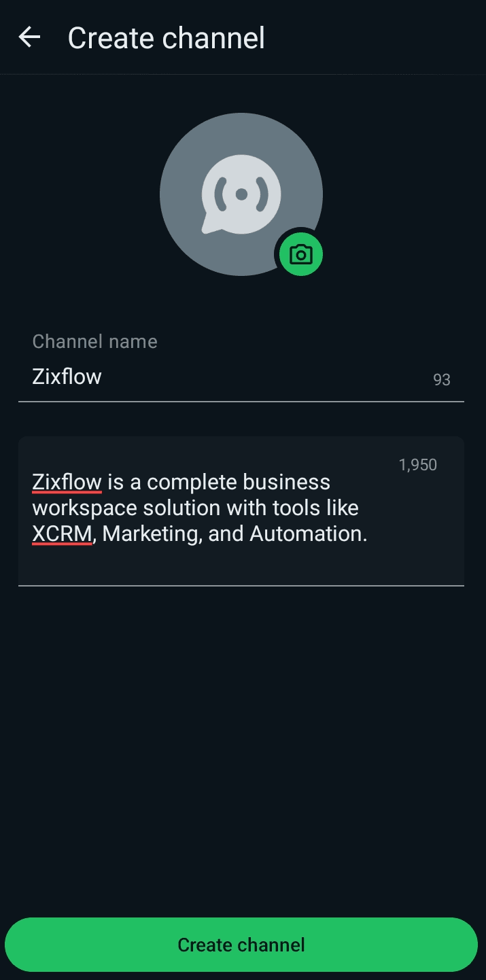Click the 93 character counter
The height and width of the screenshot is (980, 486).
(442, 380)
